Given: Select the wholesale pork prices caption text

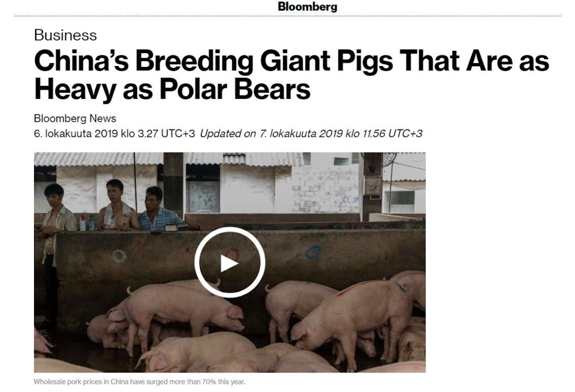Looking at the screenshot, I should point(140,382).
